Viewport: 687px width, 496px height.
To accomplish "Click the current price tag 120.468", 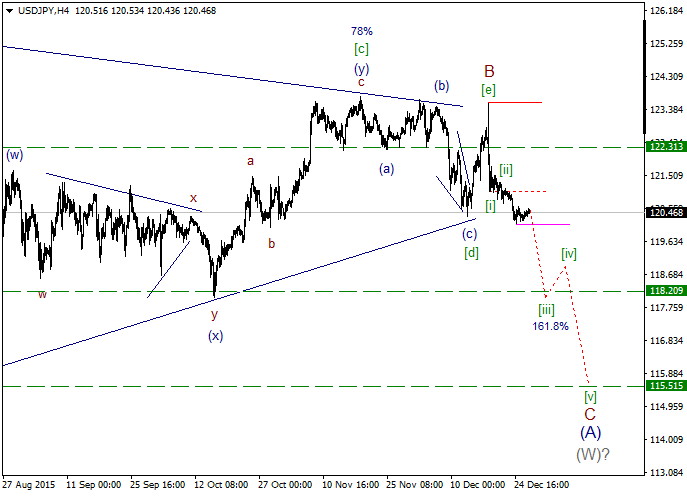I will (666, 213).
